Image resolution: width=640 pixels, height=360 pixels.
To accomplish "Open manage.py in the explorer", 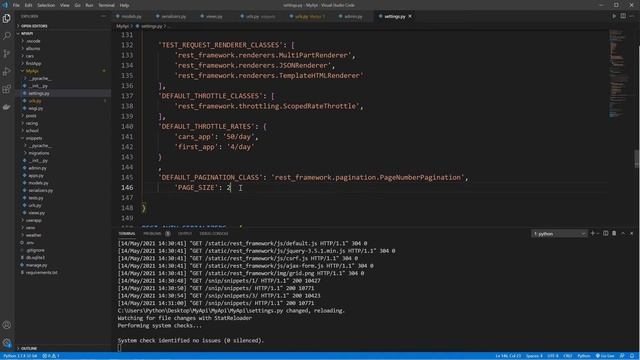I will point(36,265).
